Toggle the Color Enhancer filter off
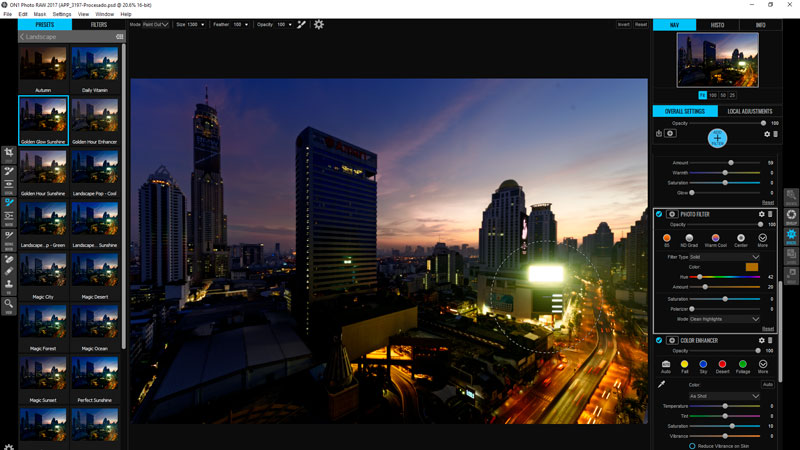The width and height of the screenshot is (800, 450). tap(658, 340)
